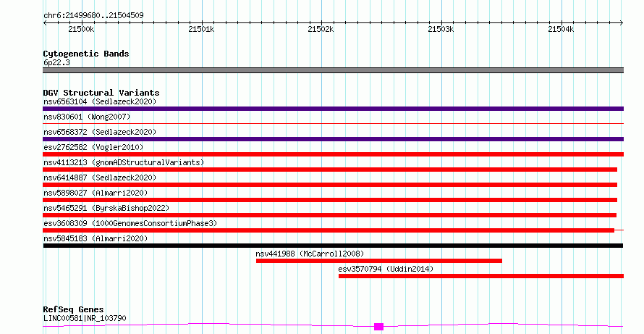644x334 pixels.
Task: Click the nsv830601 (Wong2007) label
Action: (87, 117)
